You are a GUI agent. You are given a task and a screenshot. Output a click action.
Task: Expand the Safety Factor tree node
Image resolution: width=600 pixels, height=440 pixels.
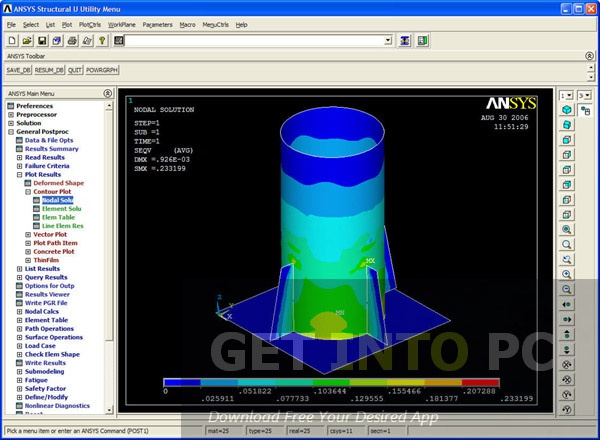[x=19, y=389]
